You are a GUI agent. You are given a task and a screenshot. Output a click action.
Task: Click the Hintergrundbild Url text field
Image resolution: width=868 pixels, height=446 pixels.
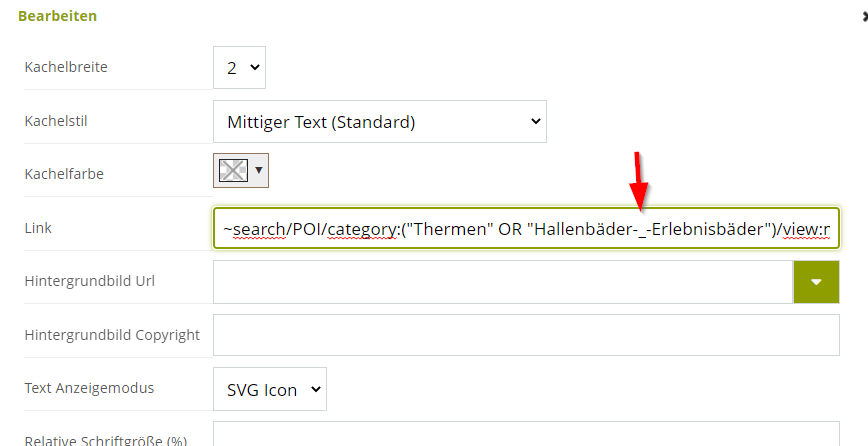(x=503, y=282)
